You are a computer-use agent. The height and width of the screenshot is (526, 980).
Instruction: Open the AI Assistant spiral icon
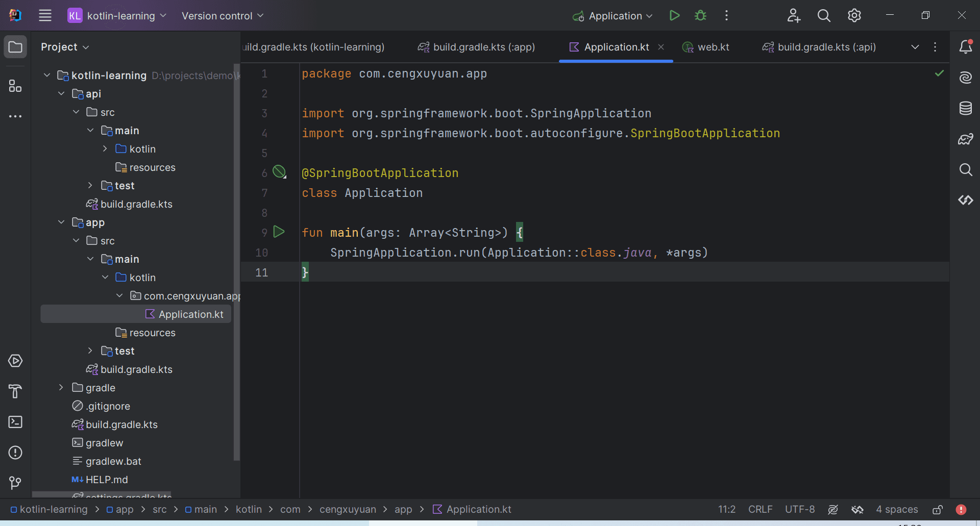pyautogui.click(x=966, y=78)
